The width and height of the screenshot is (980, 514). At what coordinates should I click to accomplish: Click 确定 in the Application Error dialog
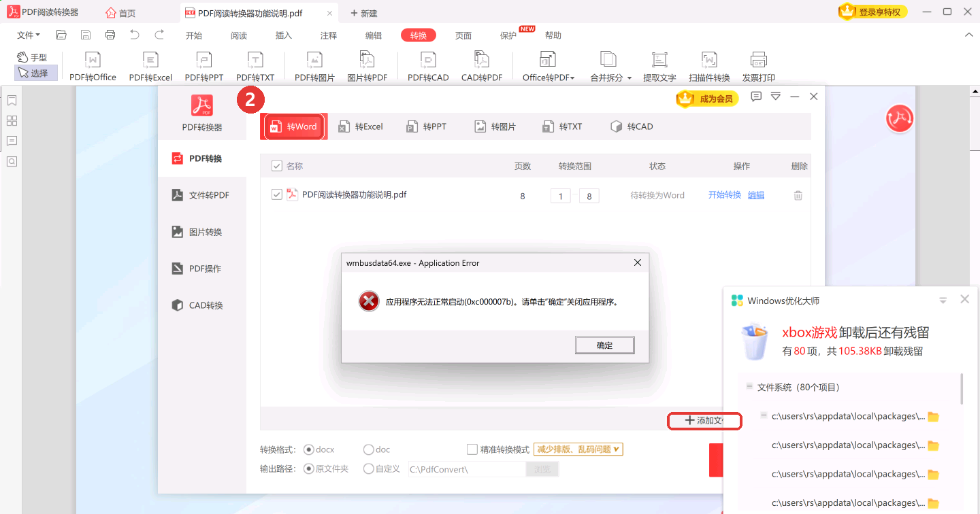[x=604, y=345]
